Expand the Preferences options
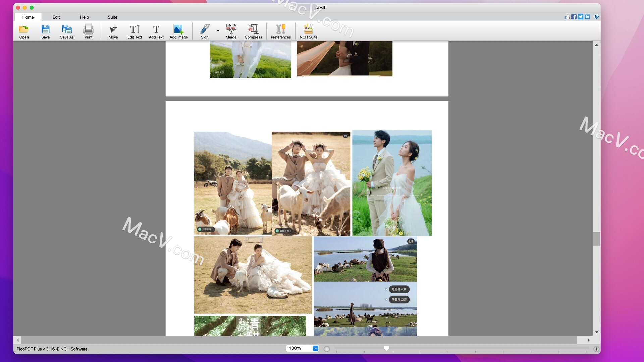This screenshot has height=362, width=644. (280, 31)
